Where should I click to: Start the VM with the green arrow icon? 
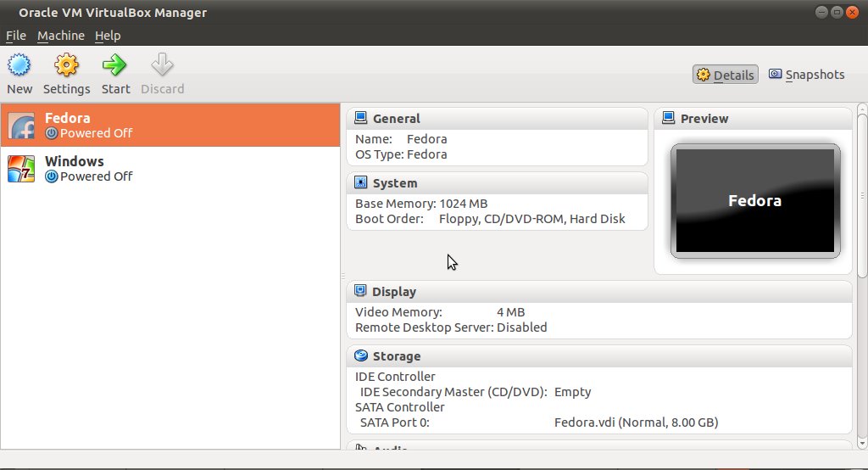pos(114,64)
